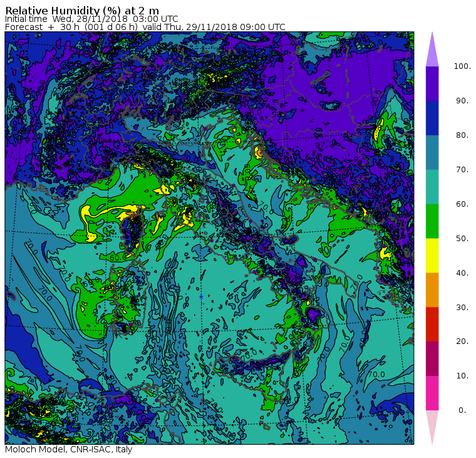476x458 pixels.
Task: Click the dark blue 80–90% legend swatch
Action: 432,118
